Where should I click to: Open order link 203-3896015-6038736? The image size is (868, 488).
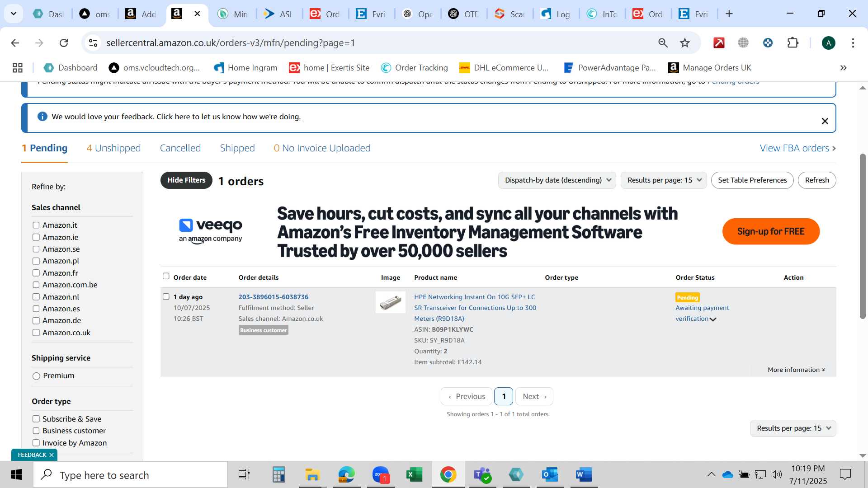point(274,297)
